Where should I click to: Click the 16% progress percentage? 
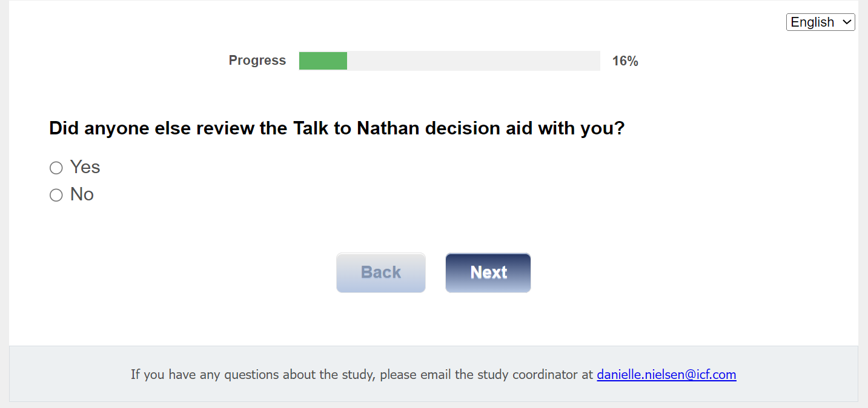pos(625,61)
